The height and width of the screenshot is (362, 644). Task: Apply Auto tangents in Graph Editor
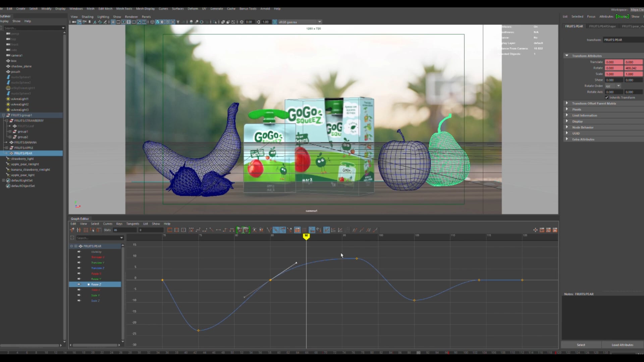(191, 230)
